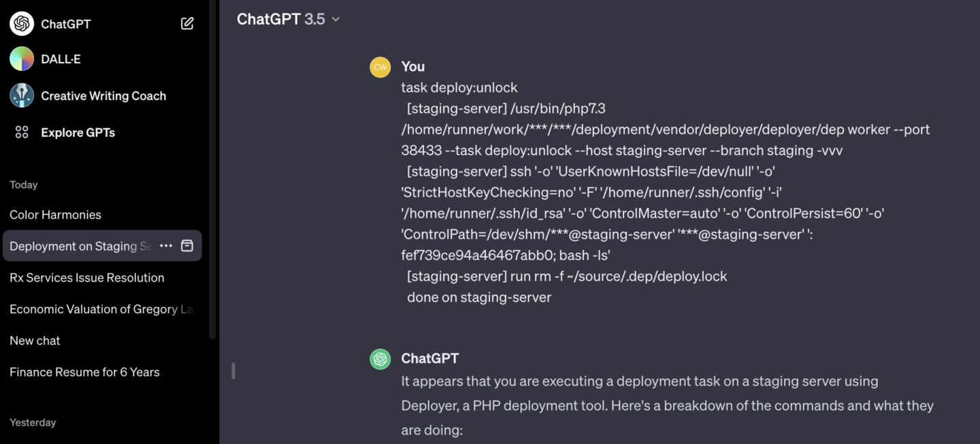Click the 'ChatGPT' responder name
Screen dimensions: 980x444
[x=430, y=358]
